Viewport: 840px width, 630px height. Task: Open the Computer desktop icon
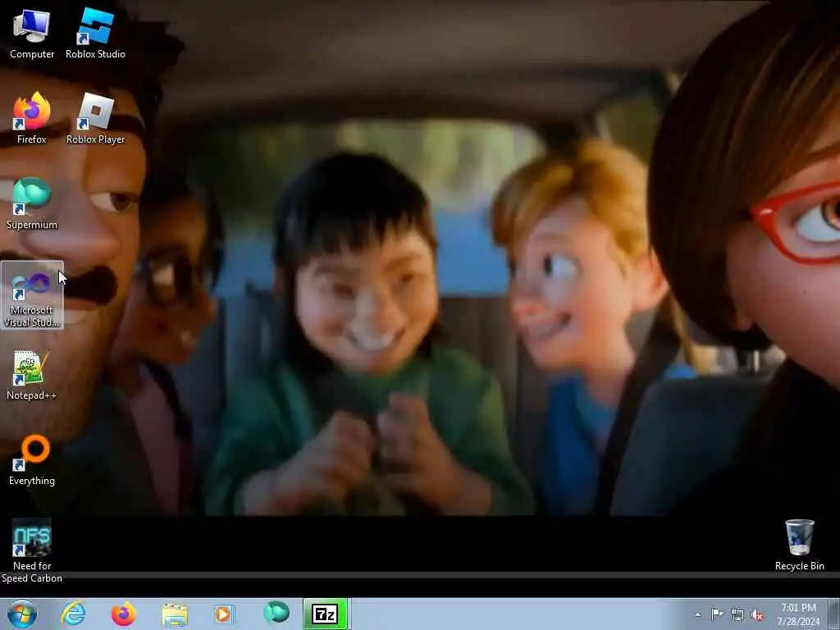coord(32,34)
